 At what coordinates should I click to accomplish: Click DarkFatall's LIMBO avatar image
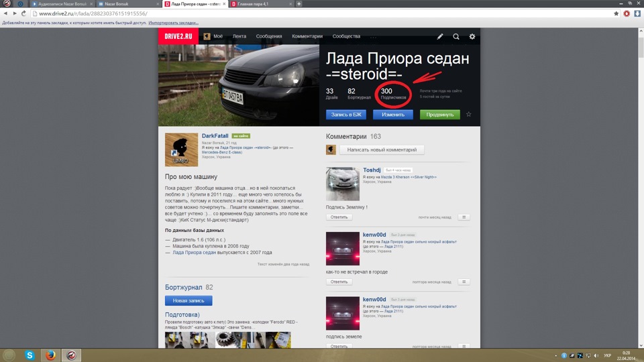tap(182, 149)
